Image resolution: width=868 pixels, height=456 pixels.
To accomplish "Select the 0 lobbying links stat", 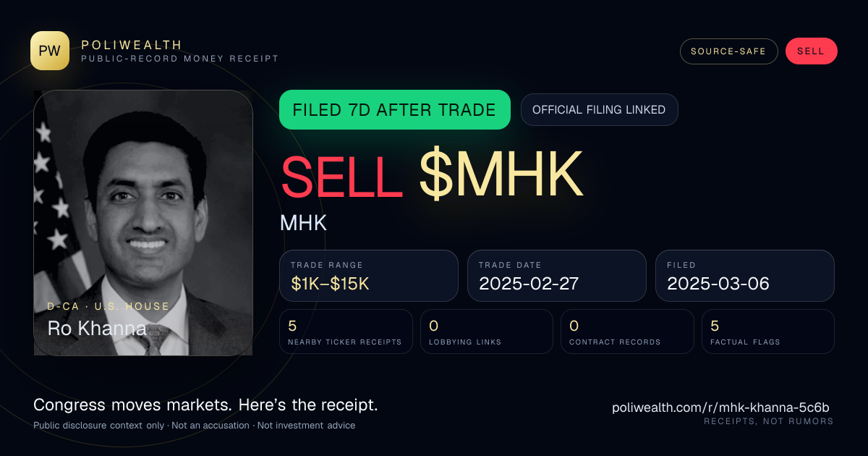I will [x=487, y=332].
